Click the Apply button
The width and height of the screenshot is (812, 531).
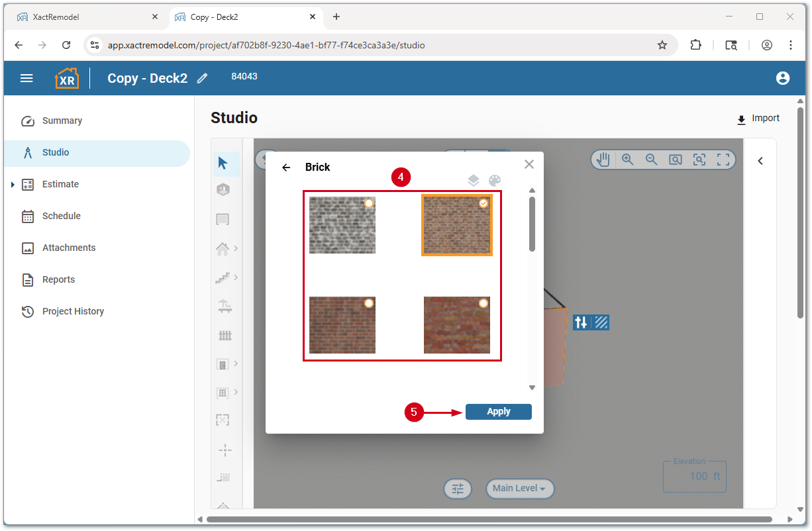point(498,411)
